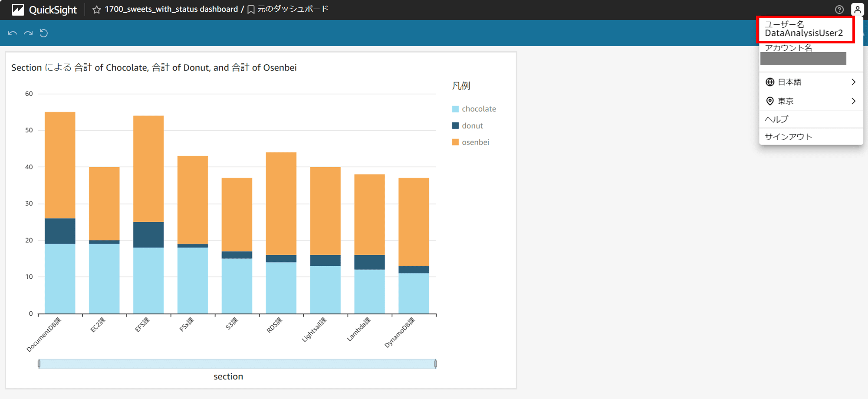The height and width of the screenshot is (399, 868).
Task: Open the bookmark icon for 元のダッシュボード
Action: tap(251, 10)
